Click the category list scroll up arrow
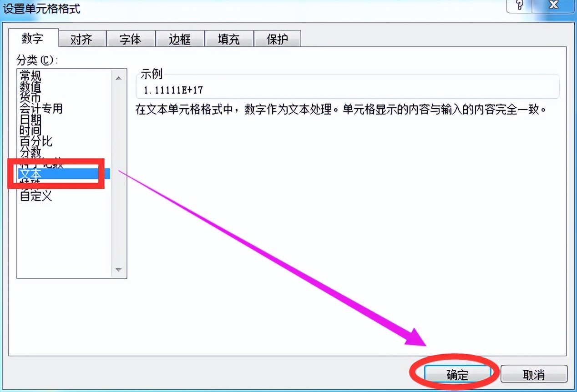 click(x=119, y=78)
